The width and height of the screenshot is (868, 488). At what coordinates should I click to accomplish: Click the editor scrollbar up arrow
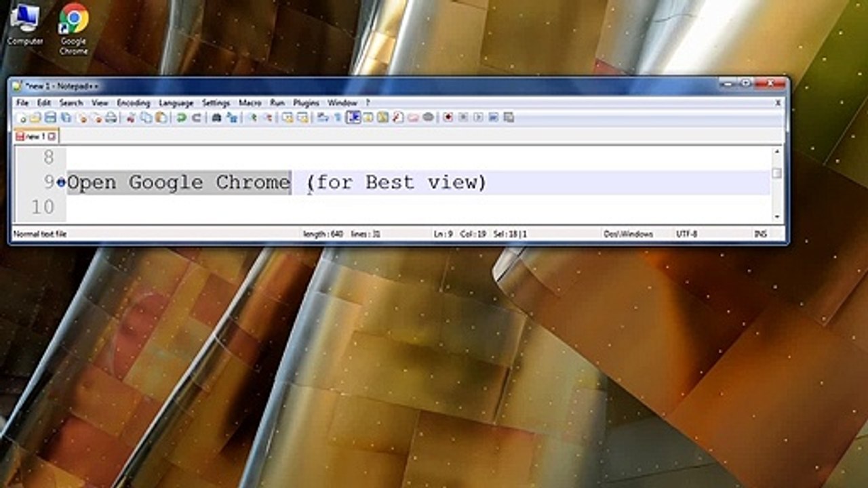(777, 151)
